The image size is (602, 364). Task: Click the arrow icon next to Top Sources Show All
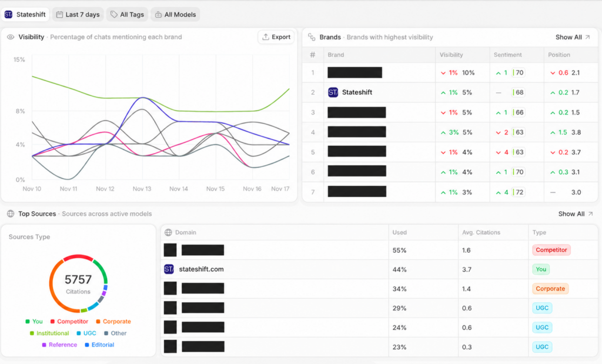point(590,214)
